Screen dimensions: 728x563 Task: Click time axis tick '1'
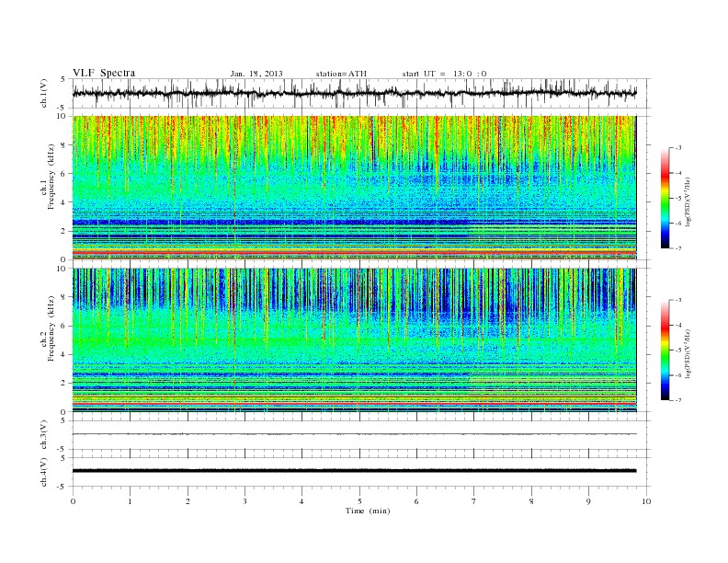(x=130, y=501)
